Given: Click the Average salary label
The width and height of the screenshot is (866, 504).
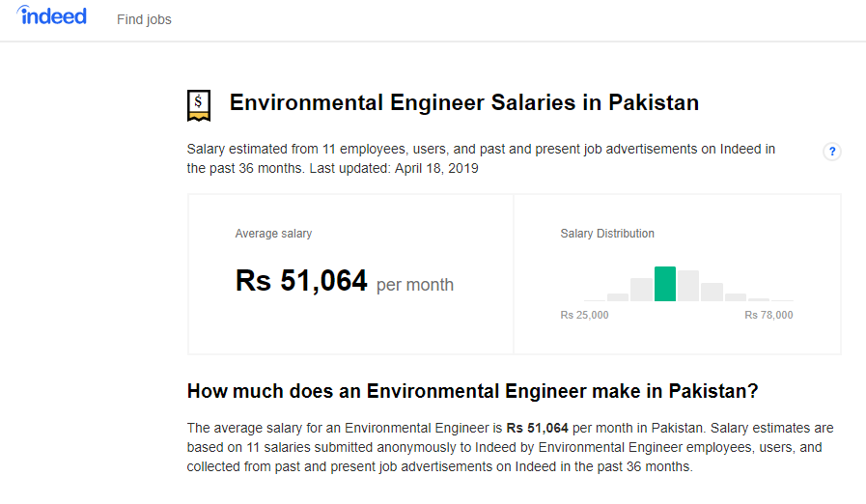Looking at the screenshot, I should (273, 234).
